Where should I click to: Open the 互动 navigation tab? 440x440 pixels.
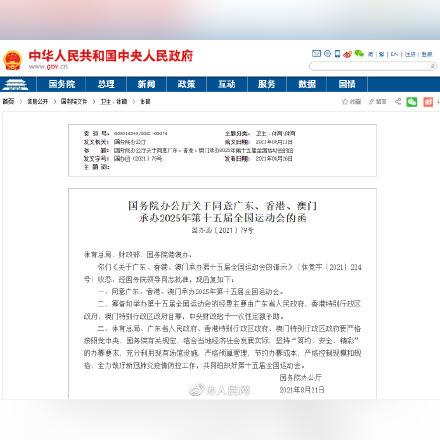tap(227, 84)
